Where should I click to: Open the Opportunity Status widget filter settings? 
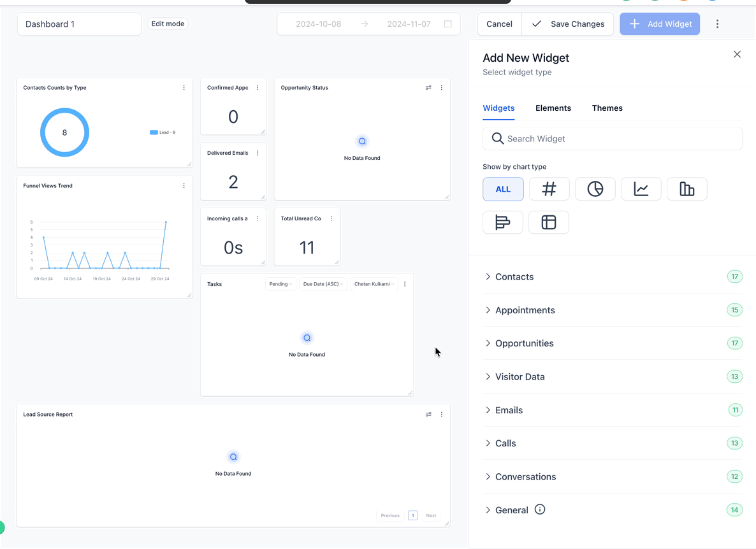click(x=428, y=87)
